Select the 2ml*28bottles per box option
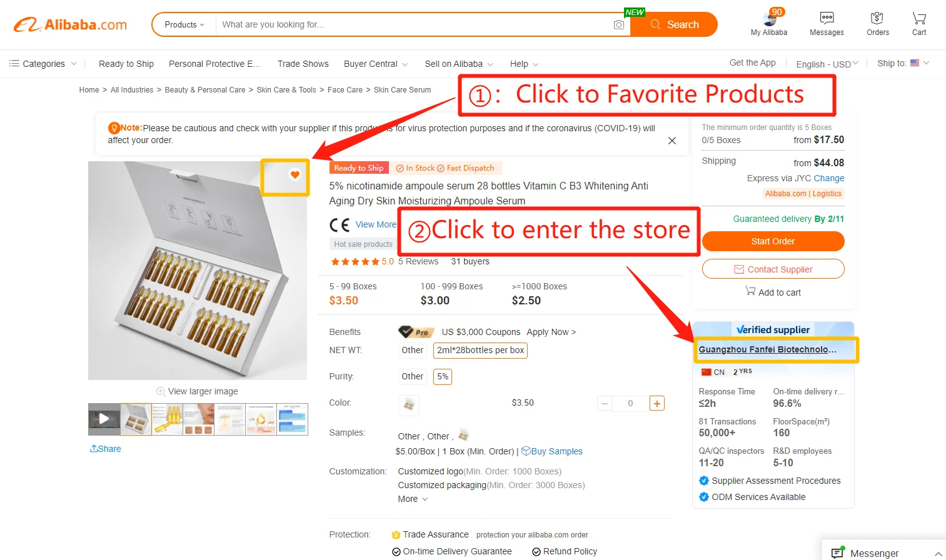The image size is (946, 560). tap(480, 350)
